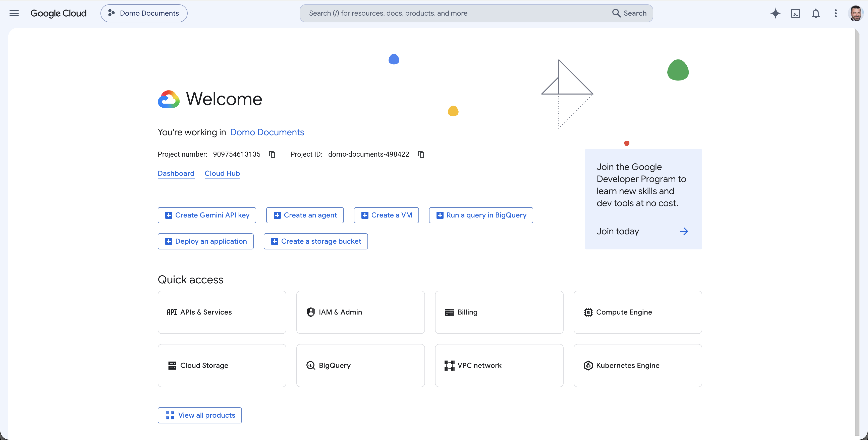Screen dimensions: 868x440
Task: Open the Cloud Hub link
Action: (x=222, y=173)
